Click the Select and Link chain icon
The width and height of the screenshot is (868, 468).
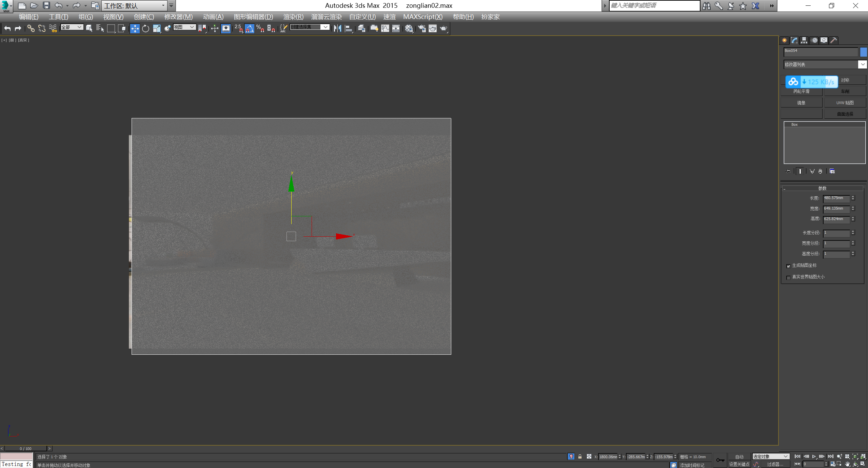31,28
